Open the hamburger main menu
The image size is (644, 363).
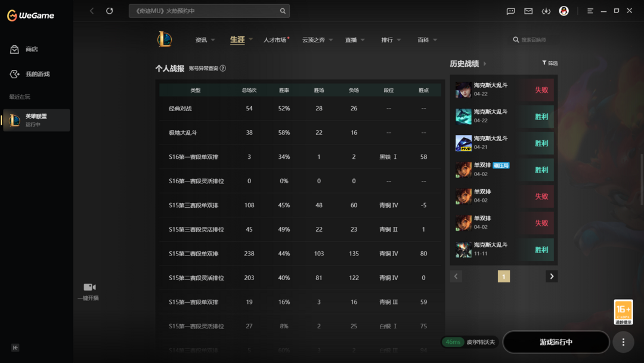(x=590, y=11)
